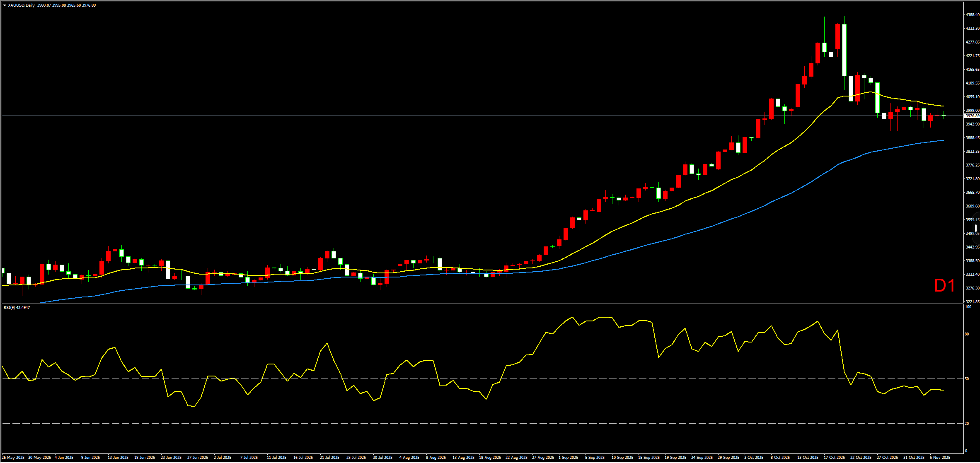Image resolution: width=980 pixels, height=463 pixels.
Task: Click the 3609.60 price scale label
Action: [972, 206]
